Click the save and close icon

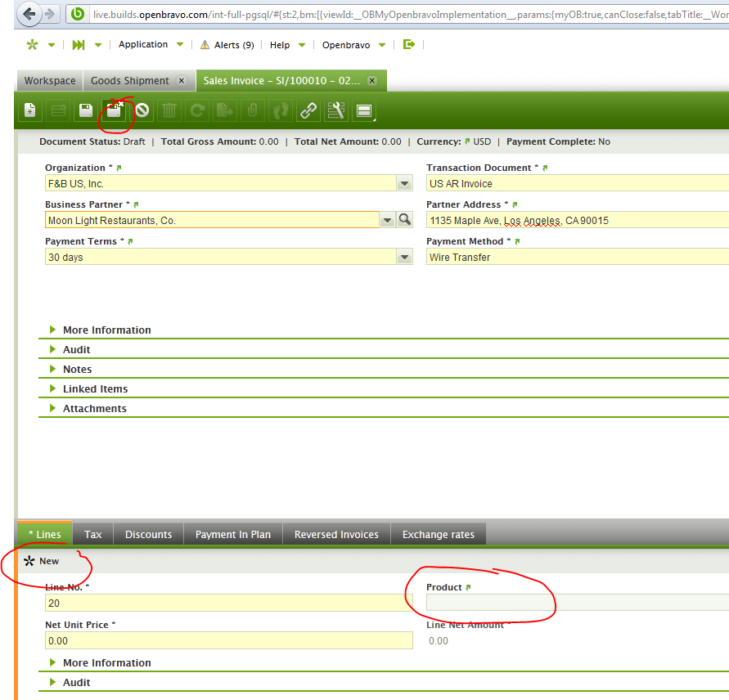[114, 110]
